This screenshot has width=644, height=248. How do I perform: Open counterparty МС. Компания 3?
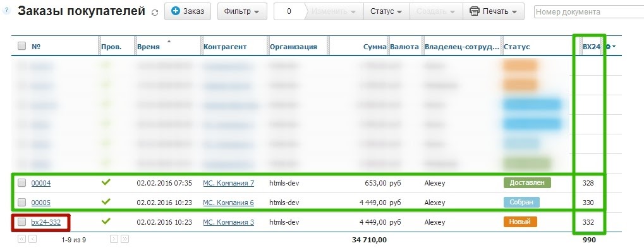click(228, 223)
